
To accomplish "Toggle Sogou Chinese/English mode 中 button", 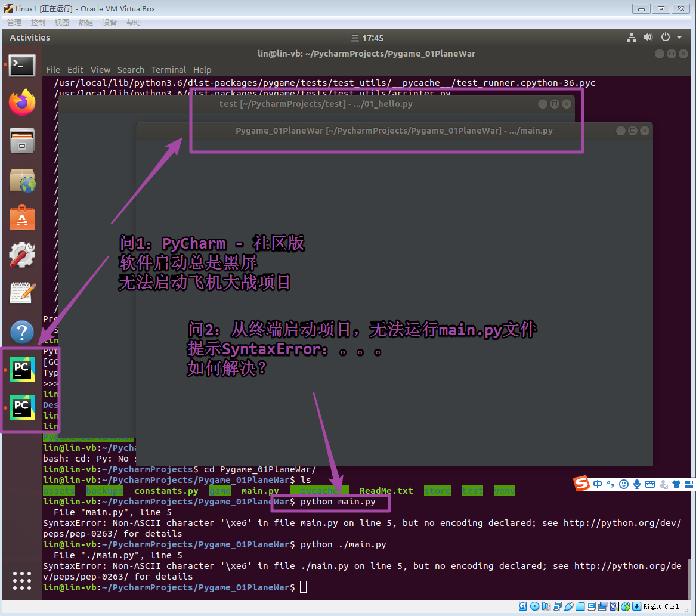I will coord(598,484).
